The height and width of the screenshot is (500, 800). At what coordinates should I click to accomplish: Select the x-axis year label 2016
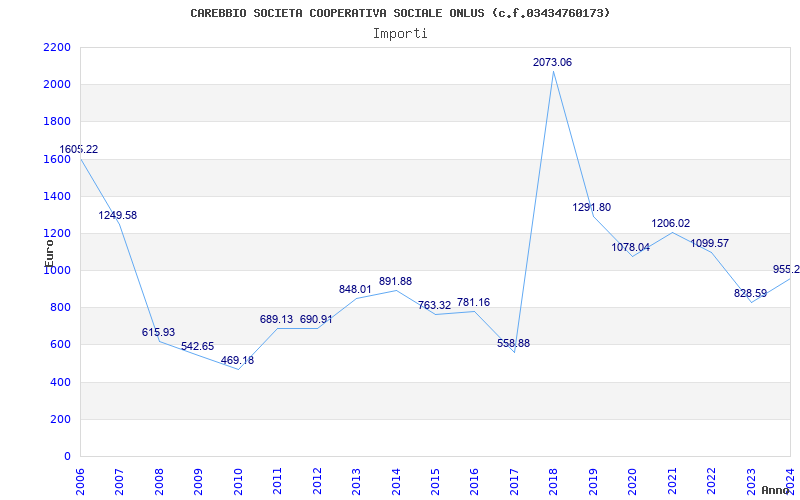(474, 481)
